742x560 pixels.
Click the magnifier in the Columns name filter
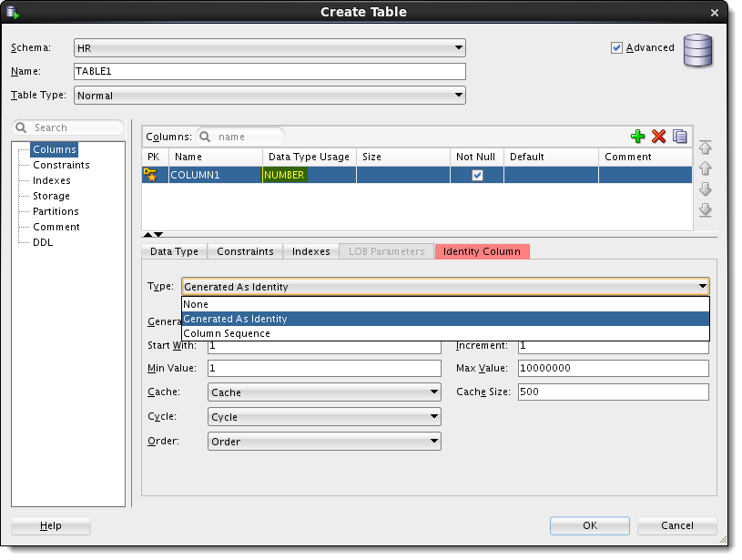pos(205,137)
